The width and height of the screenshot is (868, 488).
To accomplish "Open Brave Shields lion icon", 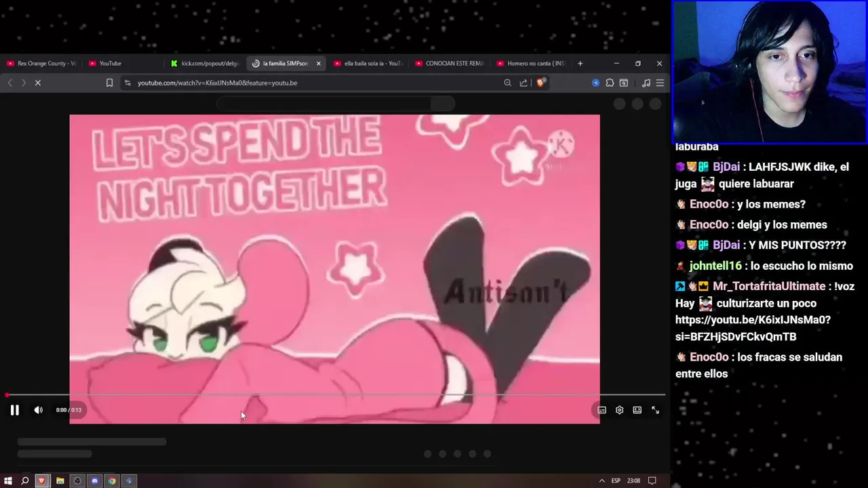I will coord(540,83).
